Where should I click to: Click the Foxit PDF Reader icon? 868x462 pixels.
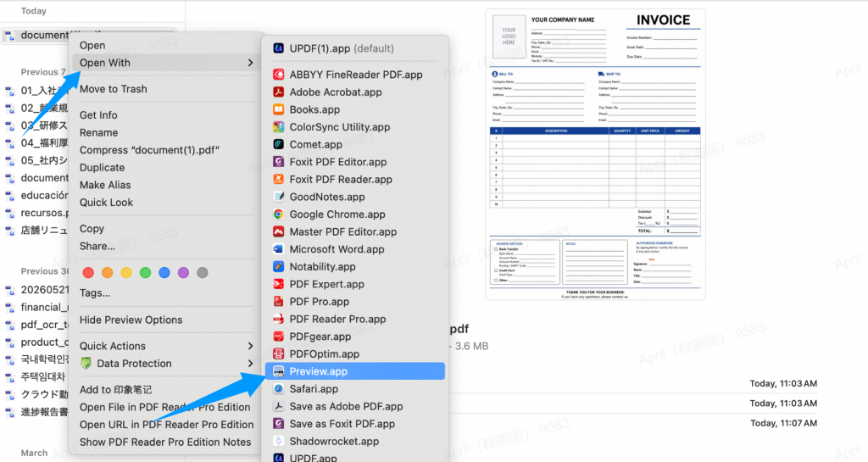click(x=278, y=179)
